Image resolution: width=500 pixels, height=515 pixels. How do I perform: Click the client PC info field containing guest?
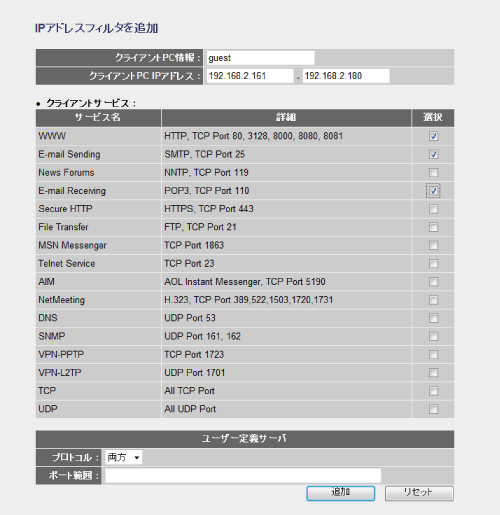click(260, 58)
